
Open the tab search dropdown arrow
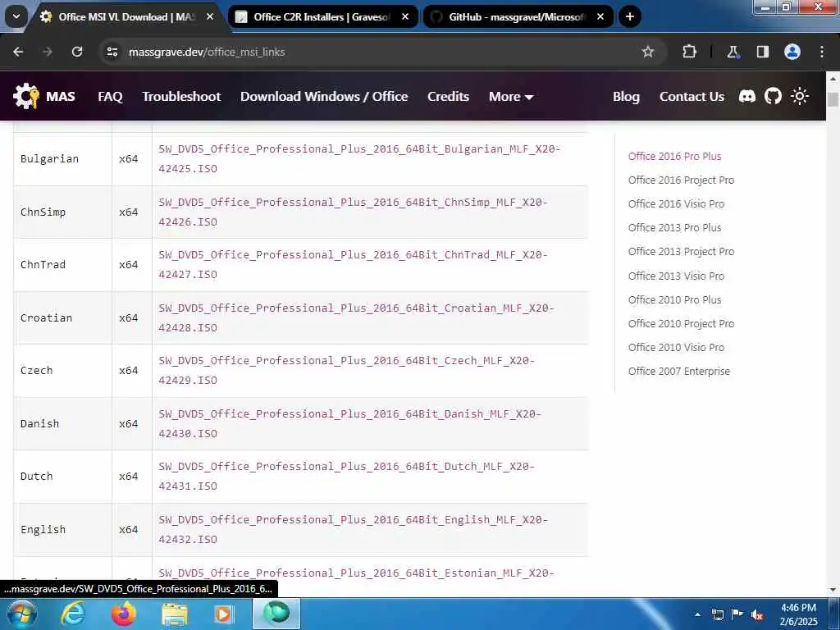[16, 16]
